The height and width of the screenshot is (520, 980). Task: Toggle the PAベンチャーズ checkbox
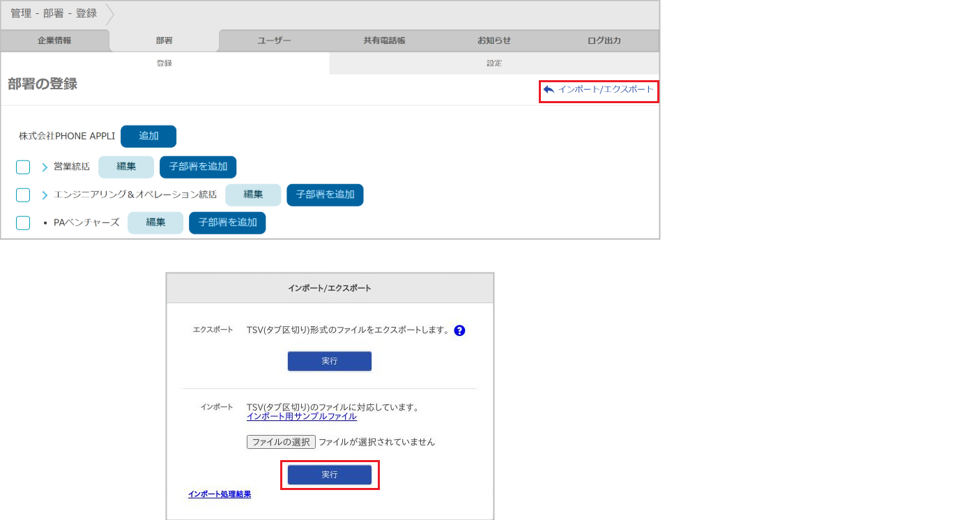click(23, 223)
